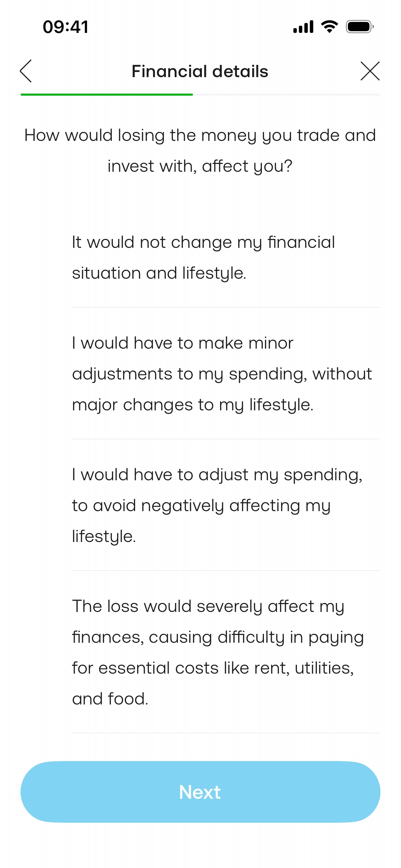Close the Financial details questionnaire
This screenshot has width=401, height=868.
370,71
